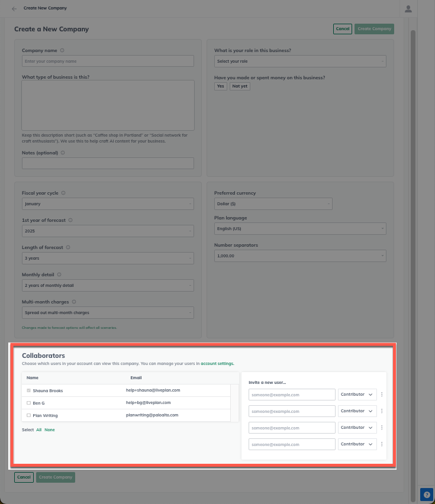Choose Yes for made or spent money

pos(221,86)
